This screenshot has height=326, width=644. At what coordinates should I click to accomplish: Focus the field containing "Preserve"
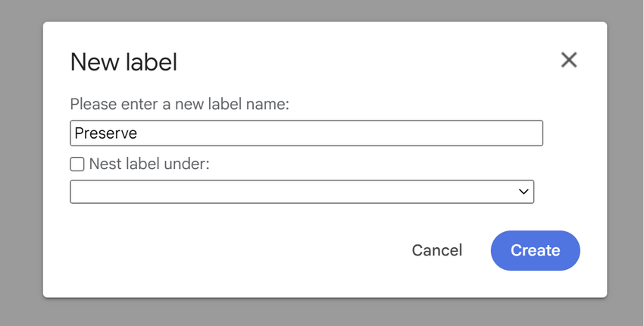coord(306,133)
